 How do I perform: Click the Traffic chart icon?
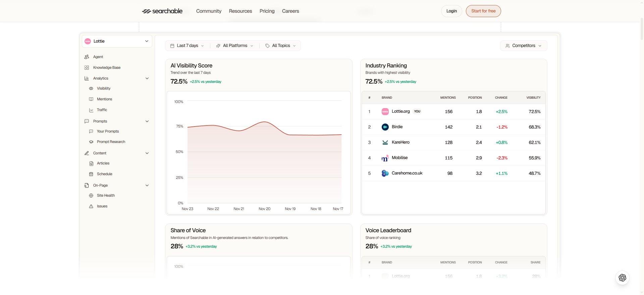[91, 110]
